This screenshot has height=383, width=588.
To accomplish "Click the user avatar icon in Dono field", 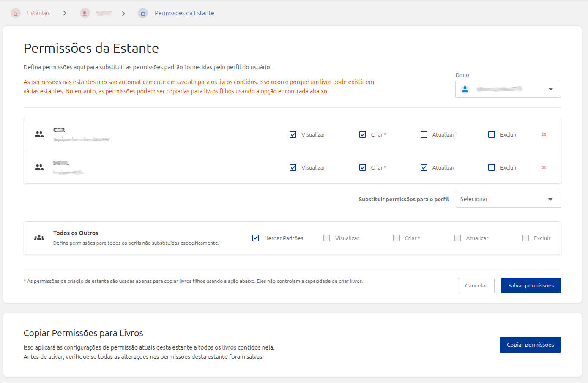I will point(465,89).
